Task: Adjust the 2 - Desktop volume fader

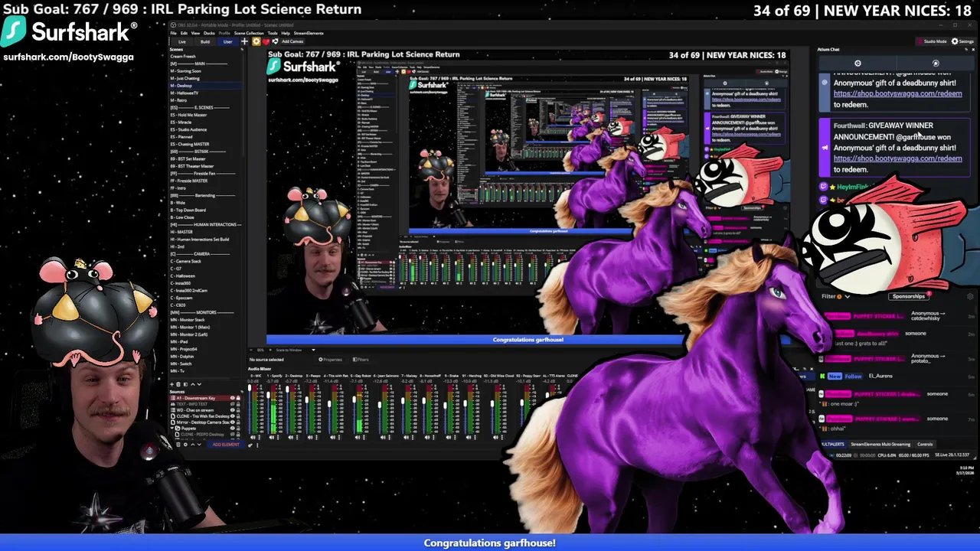Action: point(287,390)
